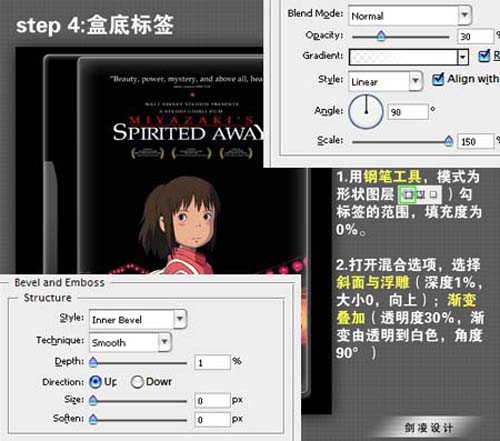
Task: Click the Angle value input field
Action: coord(408,112)
